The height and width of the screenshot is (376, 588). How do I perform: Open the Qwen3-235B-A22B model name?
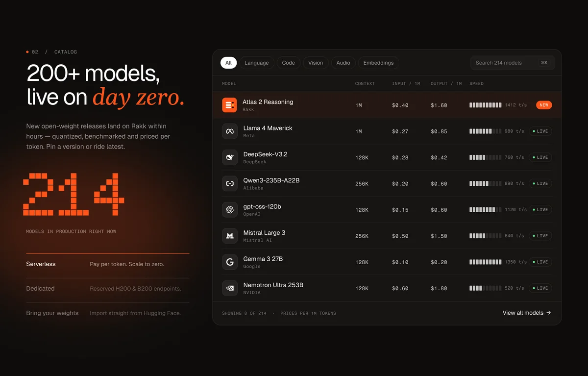[x=271, y=180]
